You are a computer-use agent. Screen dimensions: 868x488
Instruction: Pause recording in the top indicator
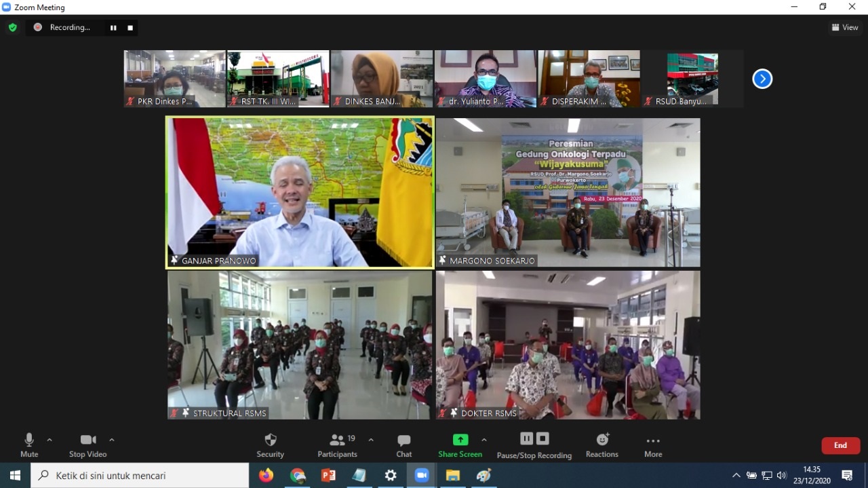113,28
